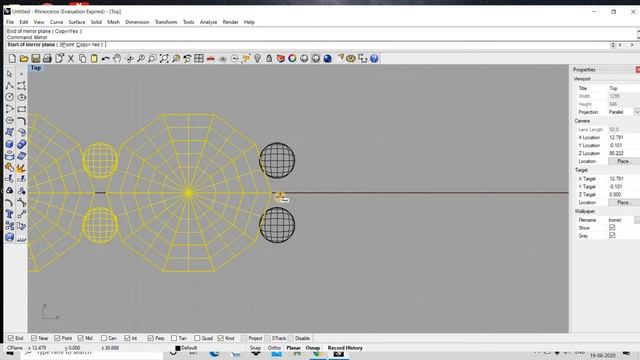Click the Open file folder icon

tap(24, 58)
